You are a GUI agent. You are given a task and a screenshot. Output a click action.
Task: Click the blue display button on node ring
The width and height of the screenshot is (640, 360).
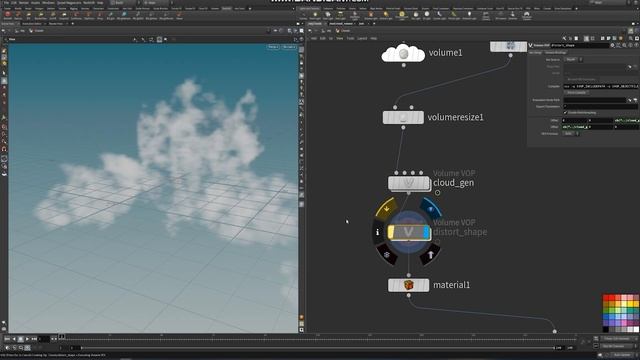click(x=430, y=208)
